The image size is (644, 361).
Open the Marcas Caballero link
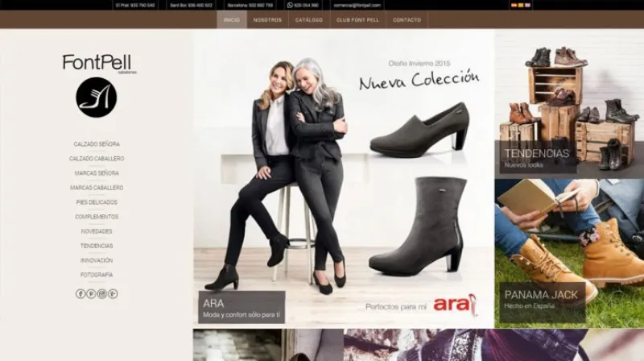(97, 188)
